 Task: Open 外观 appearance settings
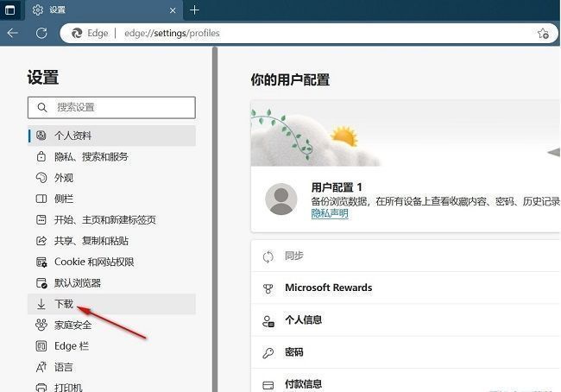point(64,178)
